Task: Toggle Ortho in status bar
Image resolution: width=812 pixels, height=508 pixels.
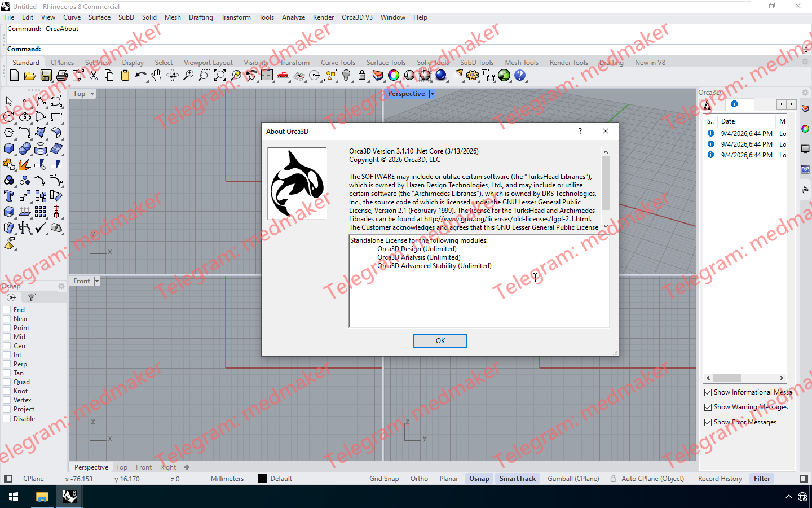Action: point(419,479)
